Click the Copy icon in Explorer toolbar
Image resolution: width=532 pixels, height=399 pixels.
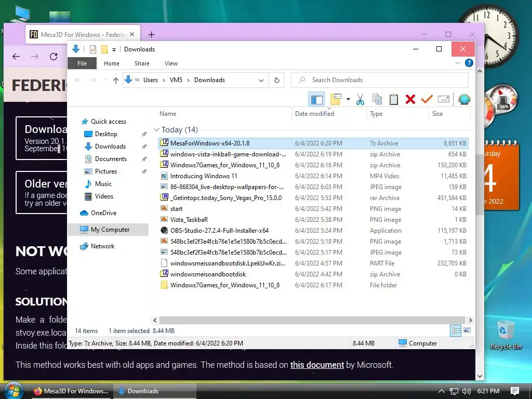(377, 99)
